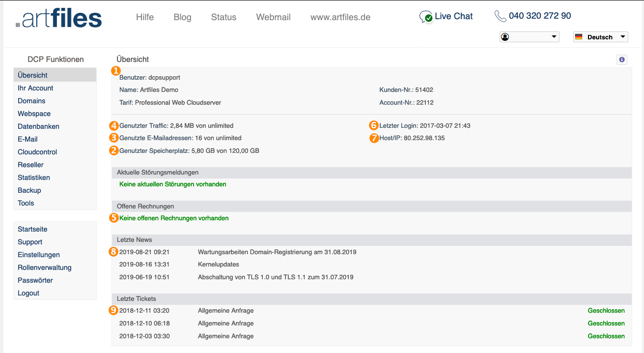
Task: Click news date 2019-08-21 09:21
Action: click(x=144, y=252)
